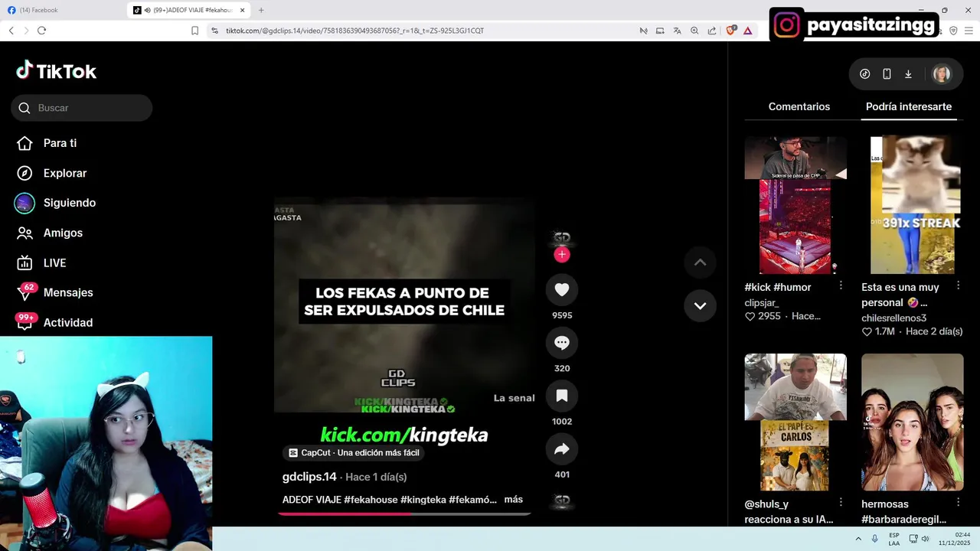Image resolution: width=980 pixels, height=551 pixels.
Task: Click the phone app icon in top pill
Action: [887, 74]
